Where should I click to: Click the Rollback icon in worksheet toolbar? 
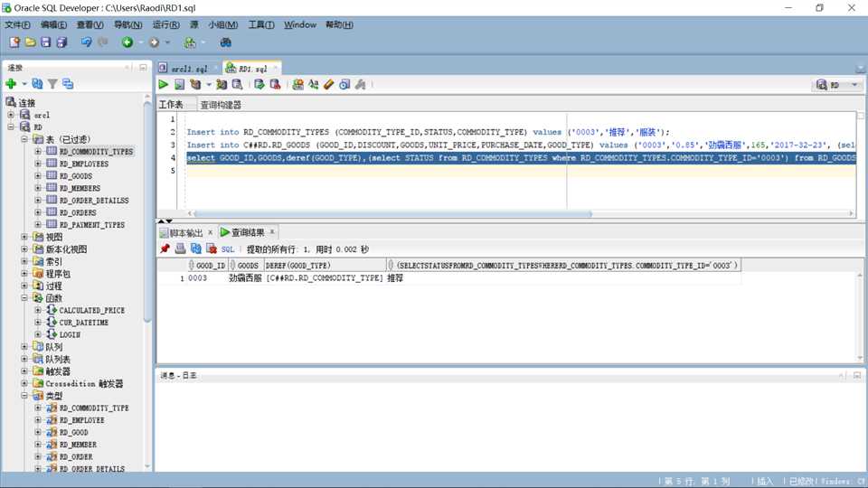pyautogui.click(x=275, y=84)
